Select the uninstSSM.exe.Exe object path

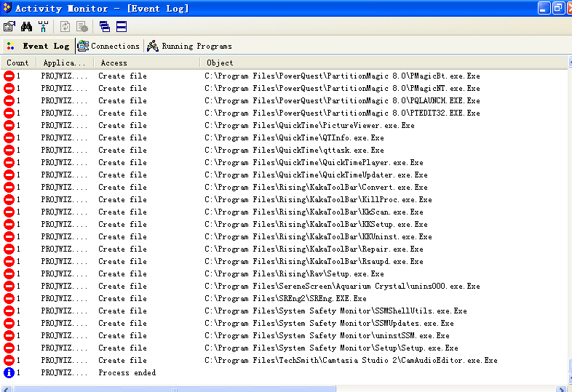pyautogui.click(x=327, y=336)
